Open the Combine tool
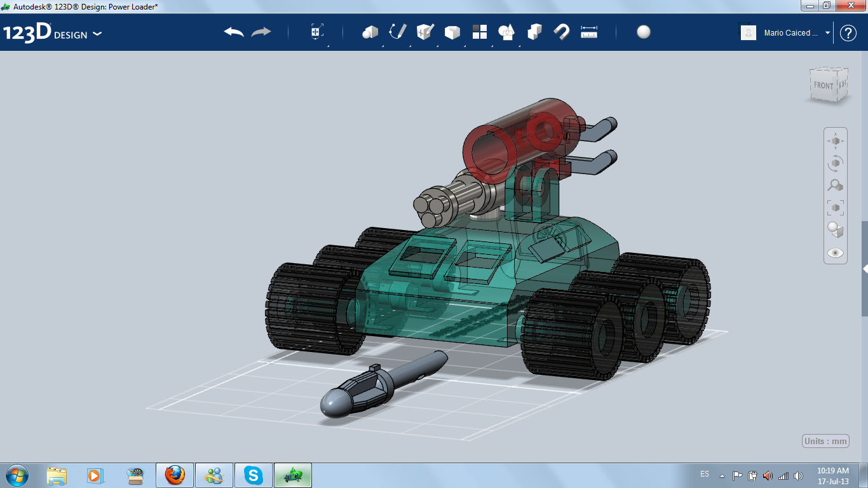The width and height of the screenshot is (868, 488). click(534, 32)
